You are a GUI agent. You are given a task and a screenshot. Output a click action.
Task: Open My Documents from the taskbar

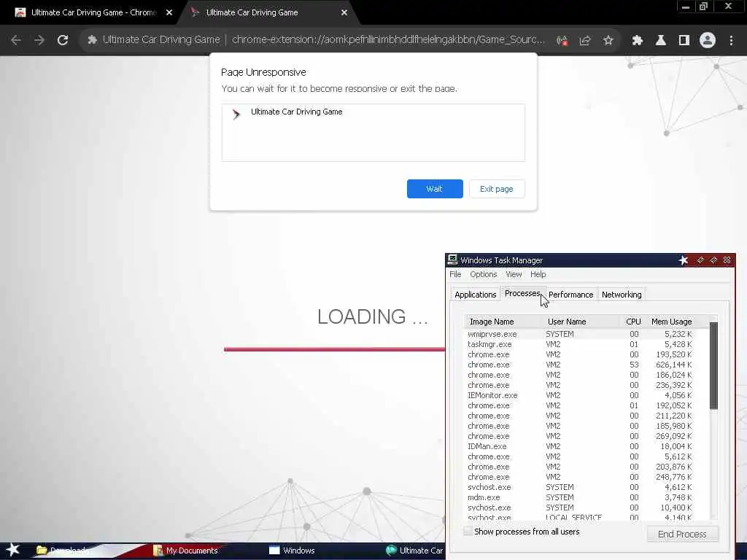[x=186, y=551]
